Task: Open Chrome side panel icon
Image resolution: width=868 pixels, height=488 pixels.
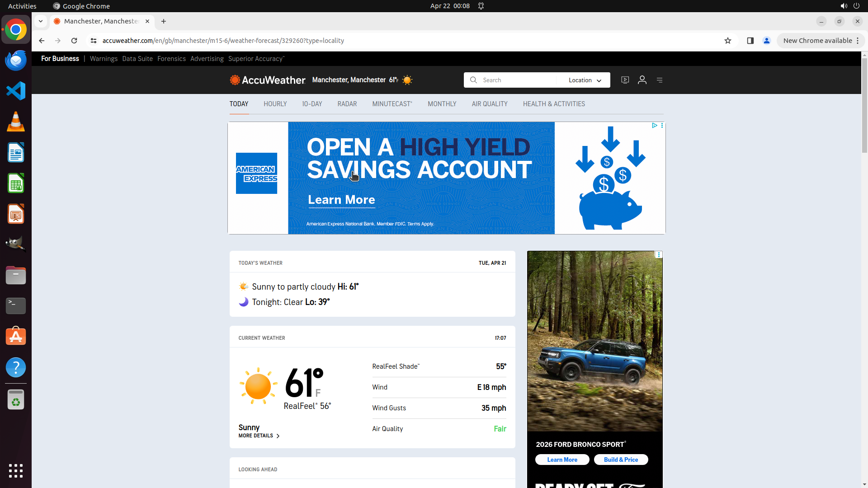Action: click(x=750, y=41)
